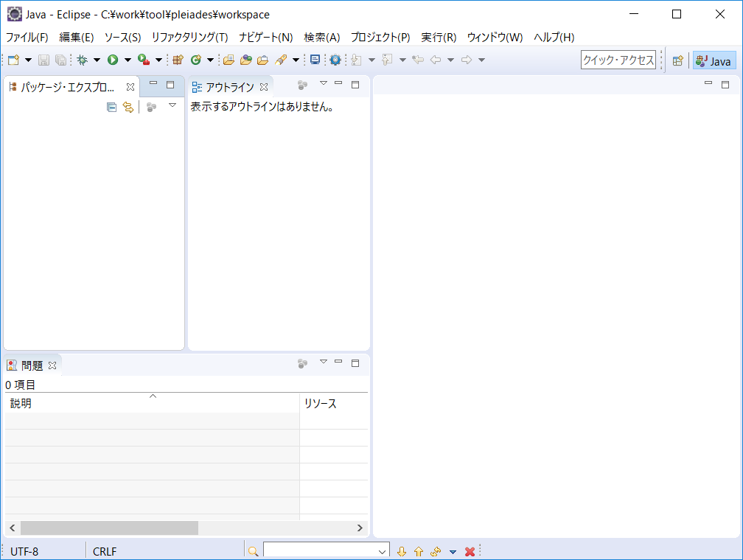Switch to the アウトライン tab
Screen dimensions: 743x560
click(x=229, y=85)
